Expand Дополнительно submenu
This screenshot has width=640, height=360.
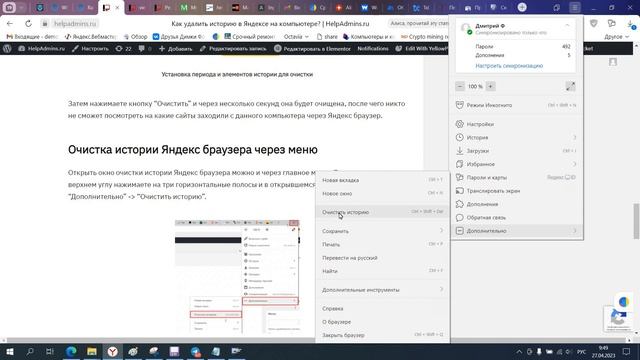coord(516,231)
